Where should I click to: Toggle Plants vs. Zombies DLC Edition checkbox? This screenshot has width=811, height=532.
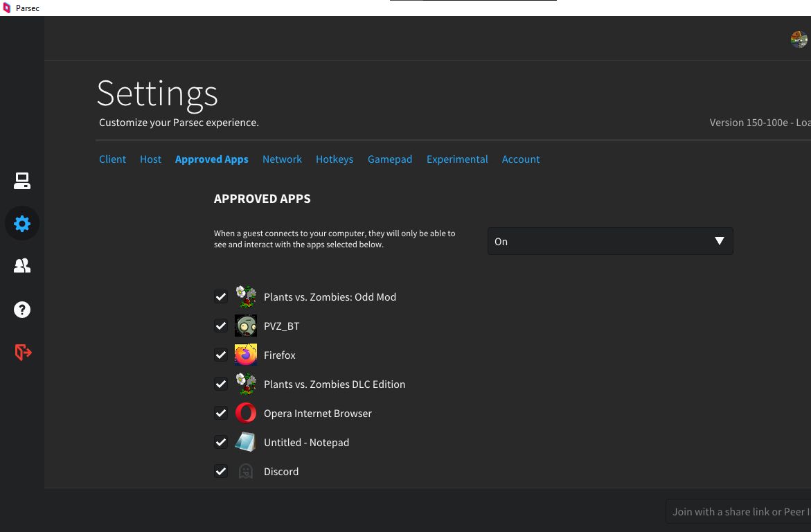coord(221,384)
